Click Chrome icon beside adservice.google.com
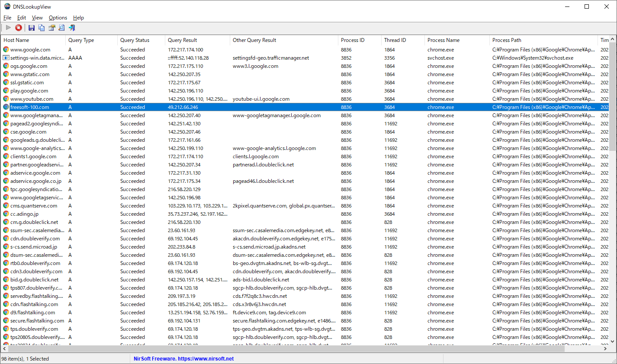The image size is (617, 364). point(6,173)
